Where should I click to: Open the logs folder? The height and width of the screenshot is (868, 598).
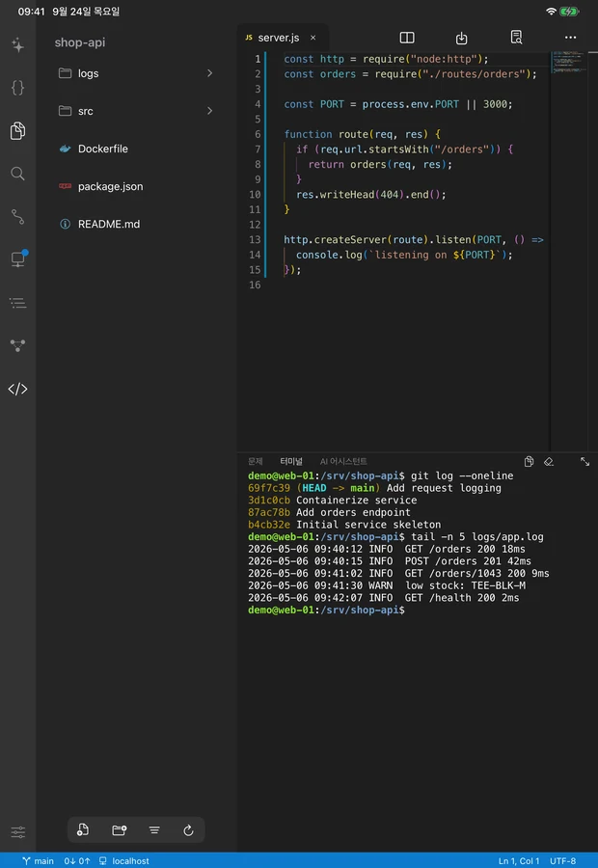136,73
